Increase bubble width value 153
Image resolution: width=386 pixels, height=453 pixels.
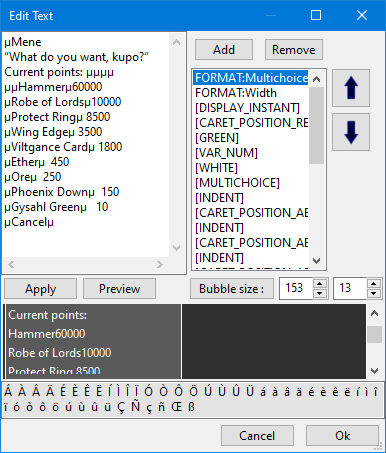pyautogui.click(x=320, y=284)
